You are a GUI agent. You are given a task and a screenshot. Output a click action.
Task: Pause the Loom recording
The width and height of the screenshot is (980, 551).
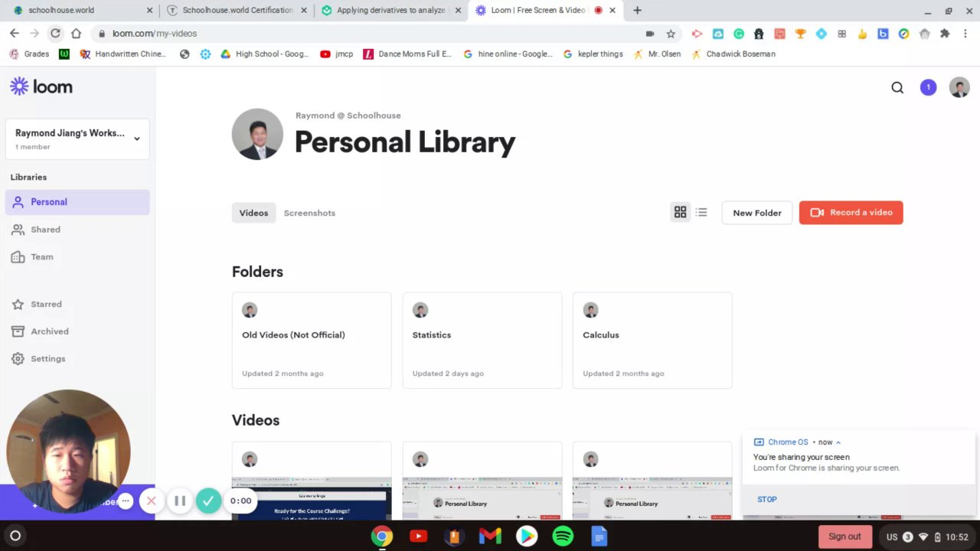(180, 501)
